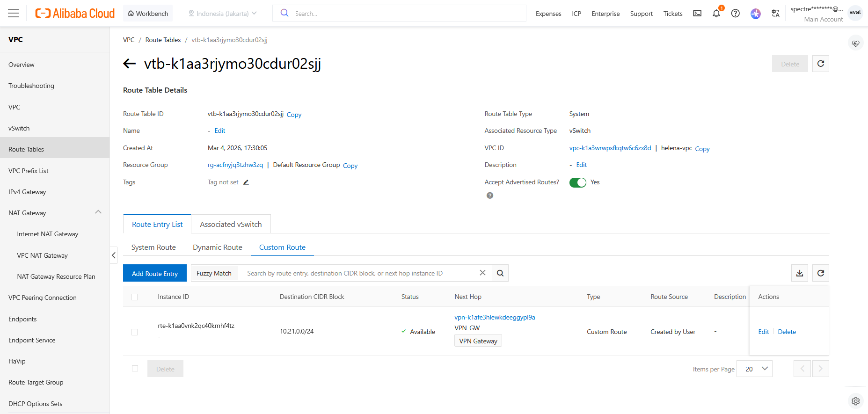Viewport: 868px width, 414px height.
Task: Open the Indonesia (Jakarta) region dropdown
Action: coord(223,14)
